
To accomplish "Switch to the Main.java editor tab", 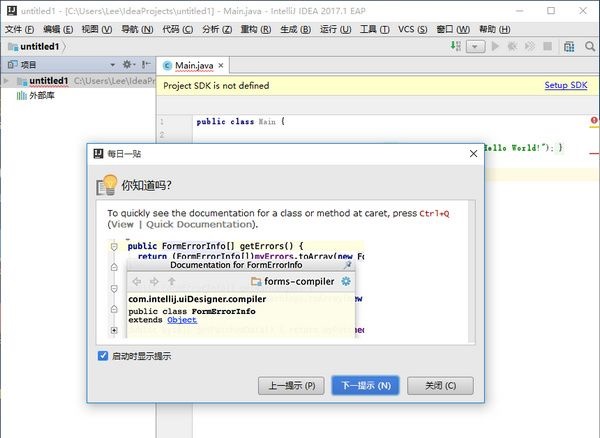I will tap(194, 66).
